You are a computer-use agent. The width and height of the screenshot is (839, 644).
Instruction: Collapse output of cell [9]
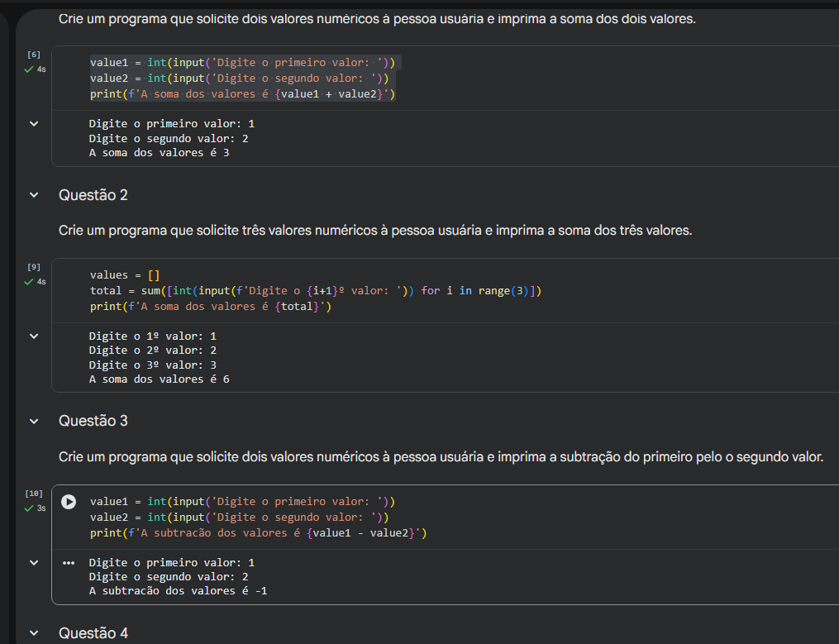[34, 336]
